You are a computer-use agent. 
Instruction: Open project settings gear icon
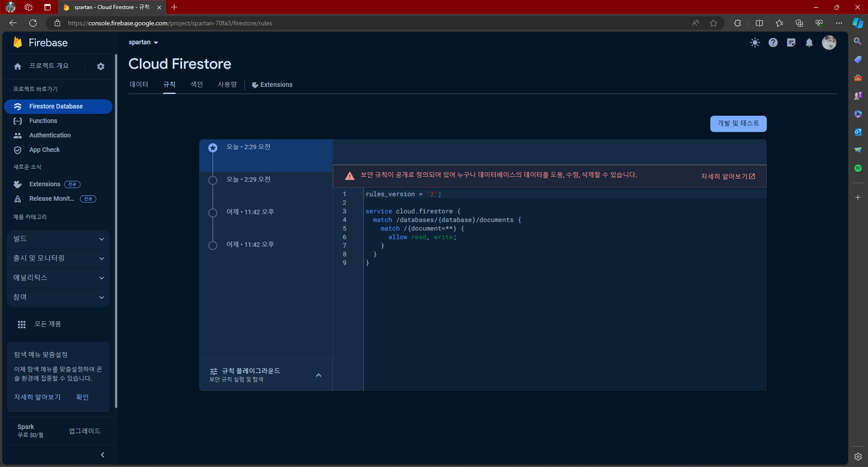coord(101,66)
